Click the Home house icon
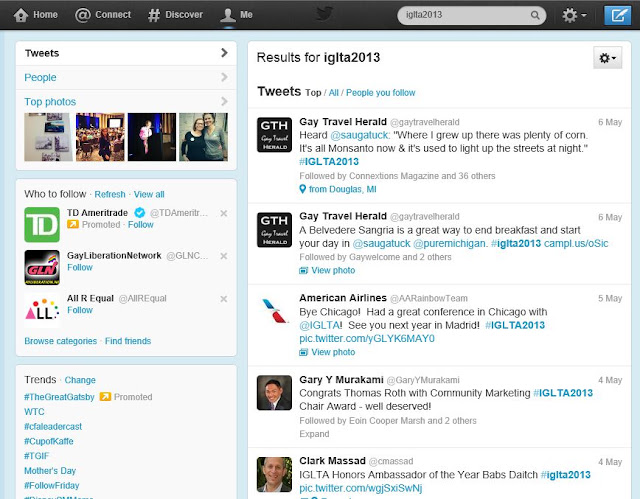 (x=21, y=15)
